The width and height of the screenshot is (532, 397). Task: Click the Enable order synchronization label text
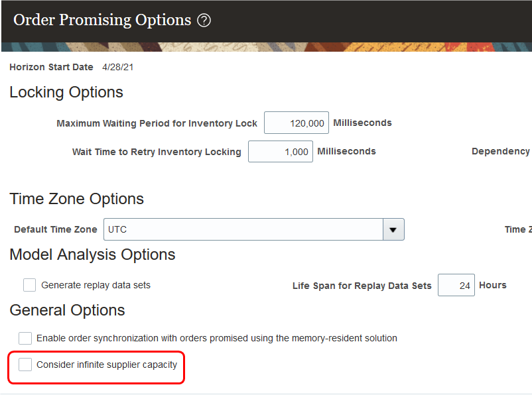coord(216,338)
